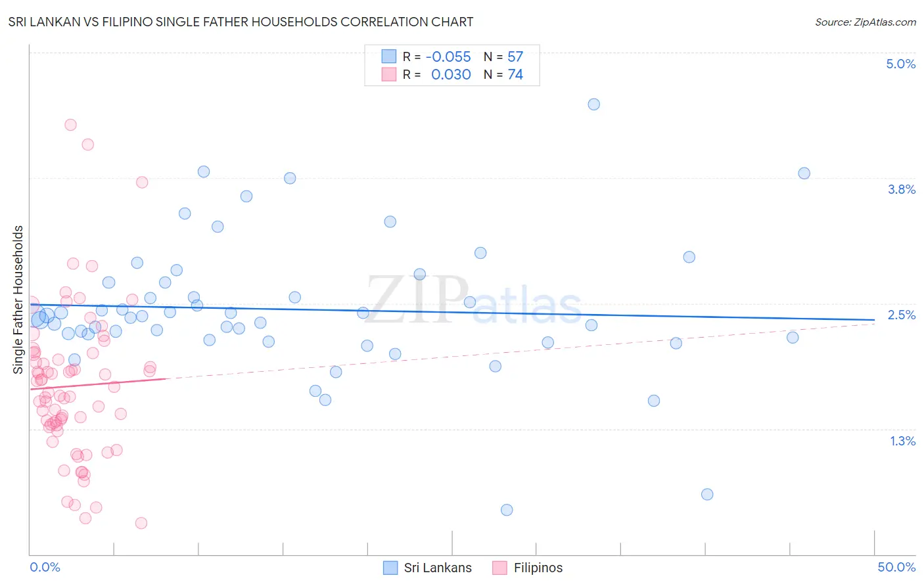Select the blue point at far right near 3.8%

(804, 173)
